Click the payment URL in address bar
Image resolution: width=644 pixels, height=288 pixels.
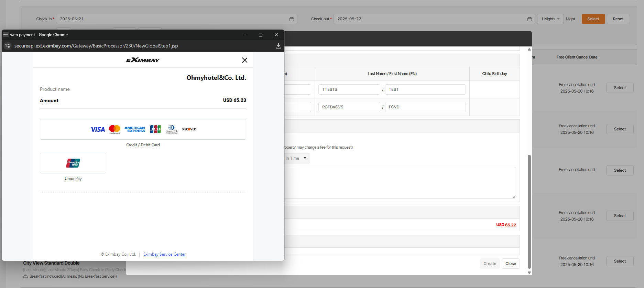96,46
